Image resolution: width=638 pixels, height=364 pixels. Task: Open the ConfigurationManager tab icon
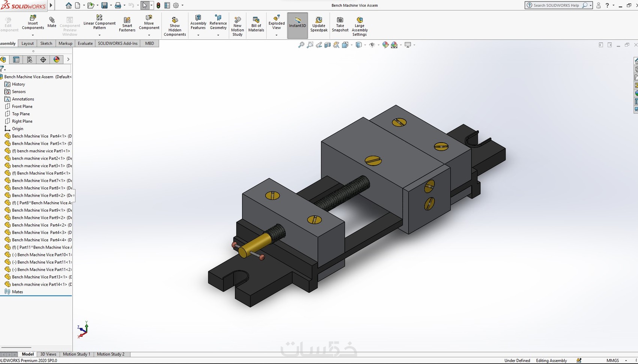[x=30, y=60]
